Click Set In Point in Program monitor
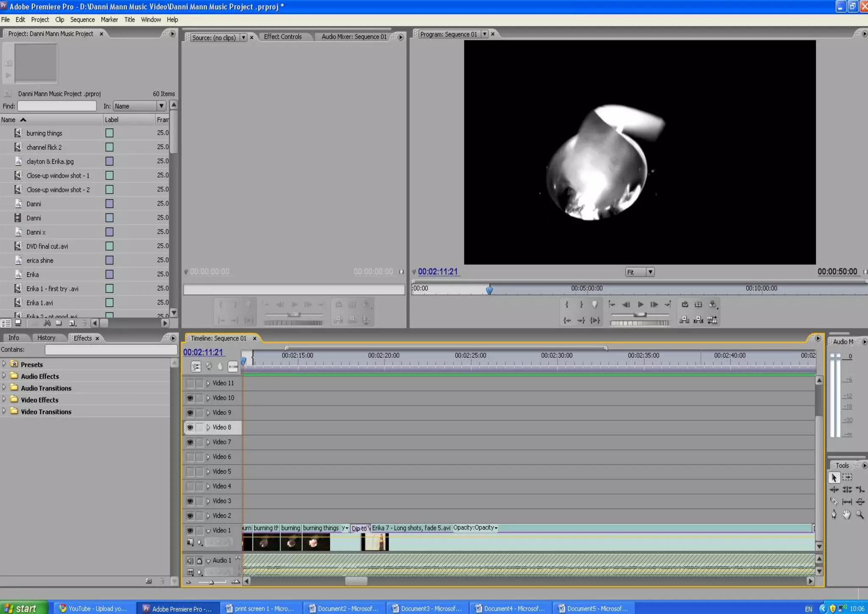The height and width of the screenshot is (614, 868). pyautogui.click(x=567, y=304)
